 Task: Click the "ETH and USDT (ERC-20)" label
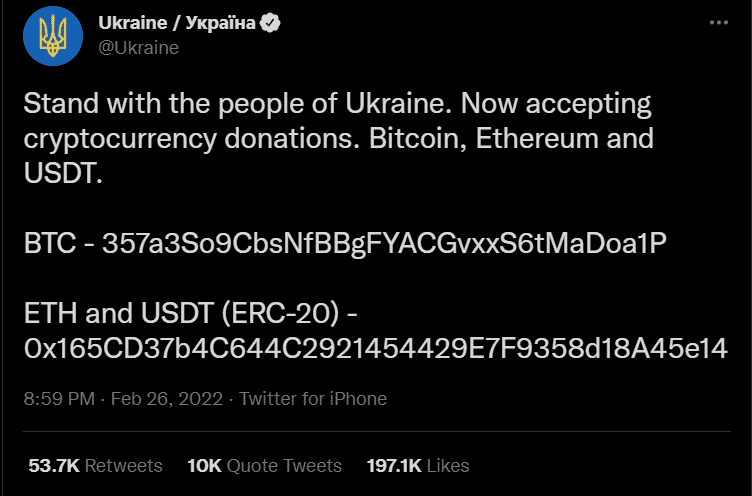(x=184, y=314)
